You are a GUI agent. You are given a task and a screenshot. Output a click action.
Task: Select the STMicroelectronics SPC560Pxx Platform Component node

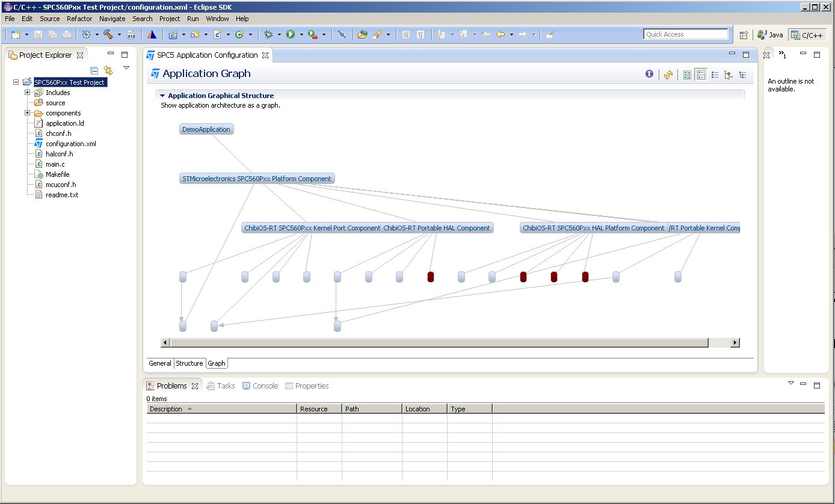(x=257, y=179)
